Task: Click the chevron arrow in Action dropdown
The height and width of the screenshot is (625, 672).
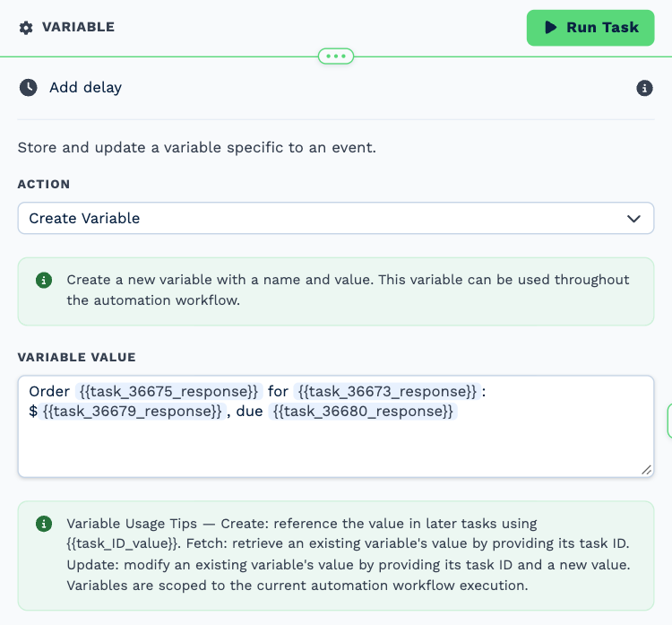Action: [633, 219]
